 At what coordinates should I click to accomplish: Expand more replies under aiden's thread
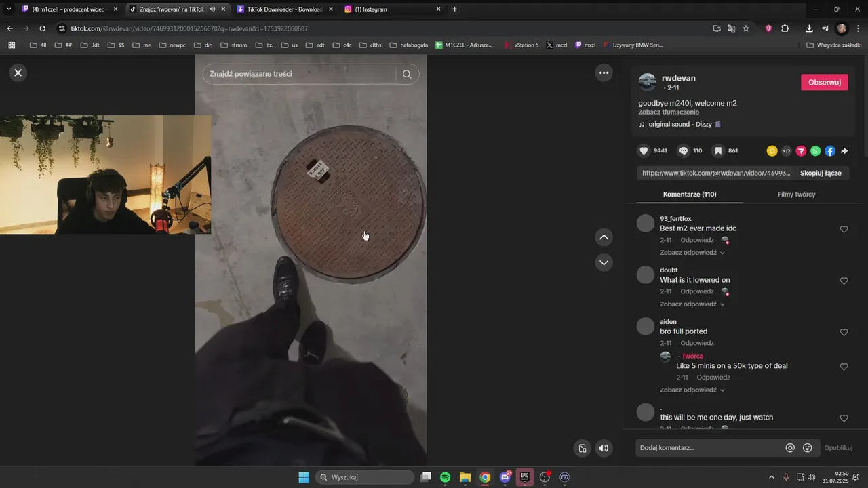click(x=692, y=390)
